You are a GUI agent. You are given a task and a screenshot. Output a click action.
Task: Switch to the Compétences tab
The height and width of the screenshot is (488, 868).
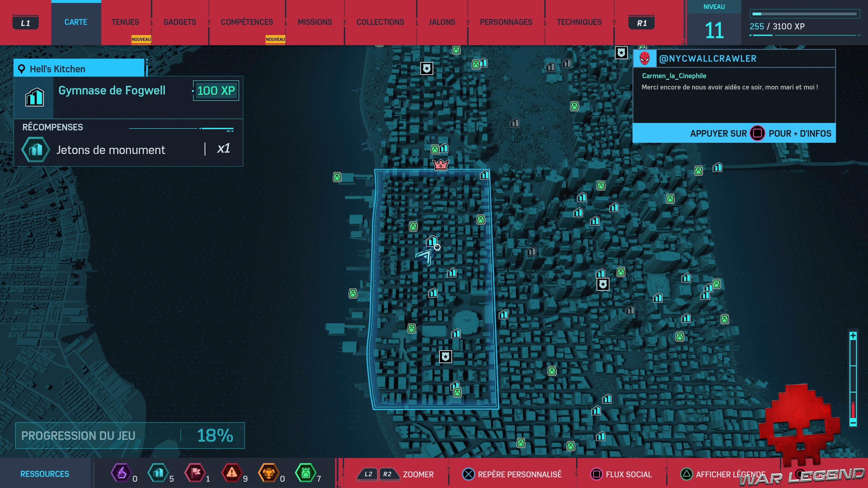247,22
